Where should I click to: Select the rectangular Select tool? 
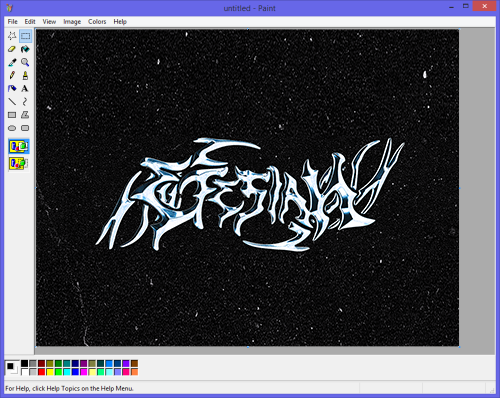[25, 36]
